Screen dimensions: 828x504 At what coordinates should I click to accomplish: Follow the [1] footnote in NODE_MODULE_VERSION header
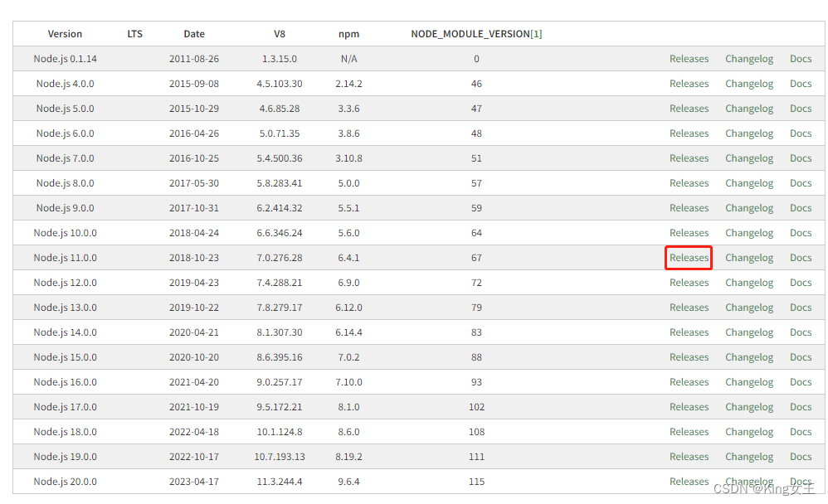tap(536, 34)
